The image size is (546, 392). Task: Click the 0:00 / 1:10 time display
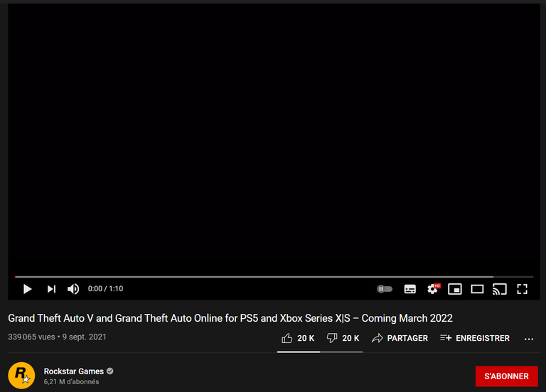click(105, 289)
